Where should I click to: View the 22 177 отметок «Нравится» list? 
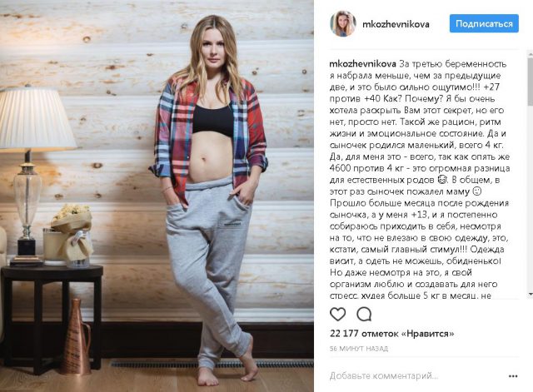pos(391,334)
